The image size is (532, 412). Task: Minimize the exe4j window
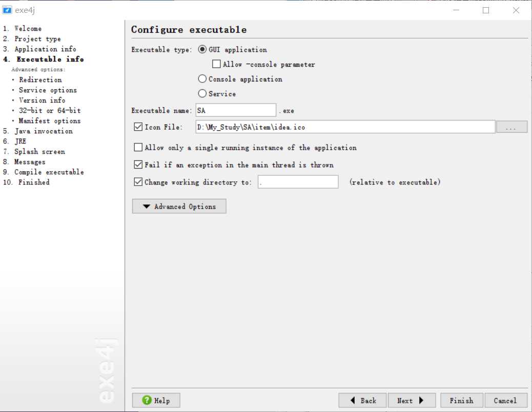point(456,10)
